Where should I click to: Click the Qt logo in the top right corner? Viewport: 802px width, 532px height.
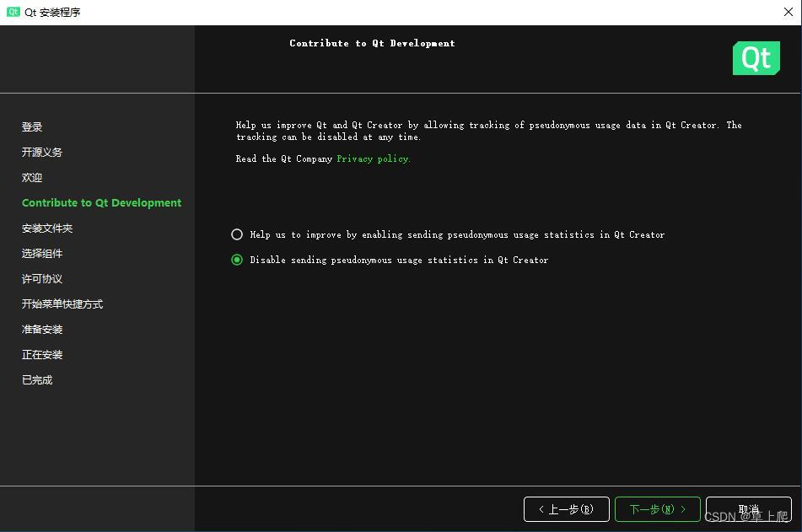[756, 58]
